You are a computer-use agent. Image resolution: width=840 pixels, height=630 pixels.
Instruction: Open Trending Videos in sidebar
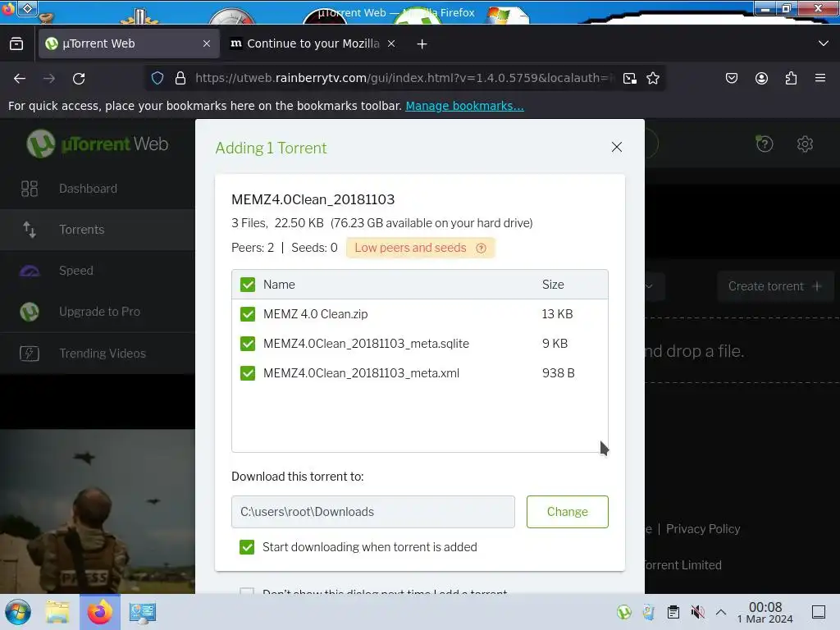click(97, 353)
